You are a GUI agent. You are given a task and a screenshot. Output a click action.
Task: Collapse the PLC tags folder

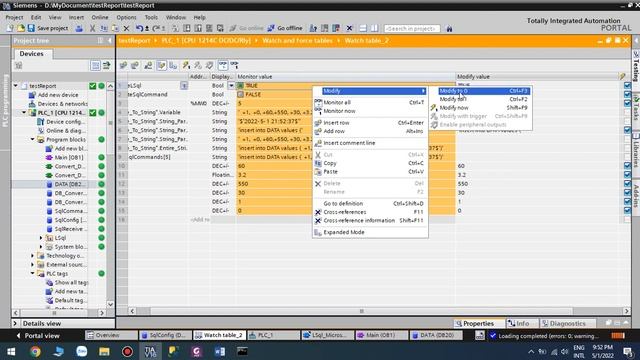point(33,273)
